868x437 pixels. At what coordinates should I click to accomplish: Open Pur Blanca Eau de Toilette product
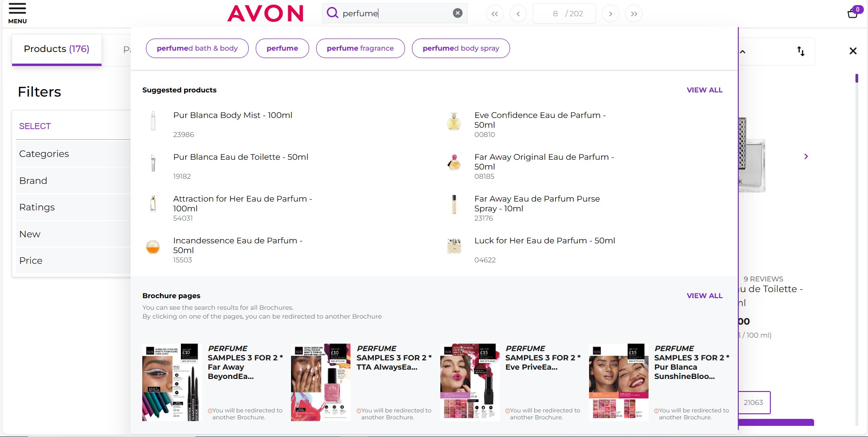pyautogui.click(x=240, y=157)
